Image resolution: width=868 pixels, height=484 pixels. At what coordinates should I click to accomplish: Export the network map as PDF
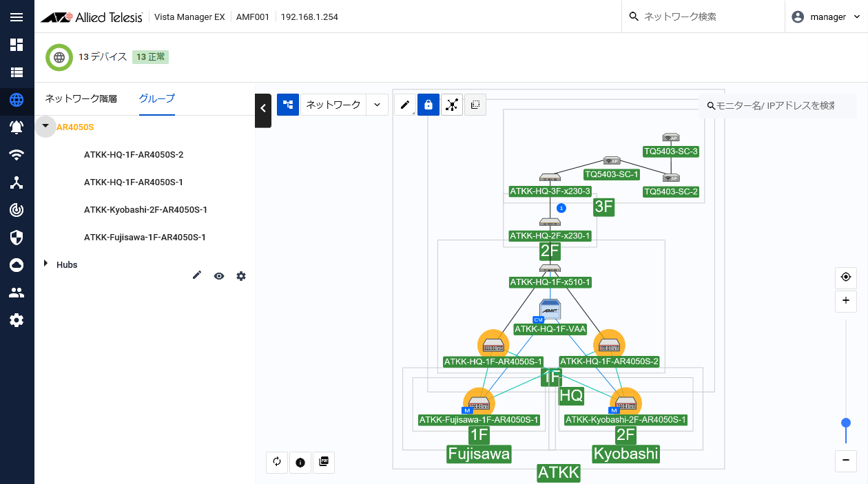324,462
